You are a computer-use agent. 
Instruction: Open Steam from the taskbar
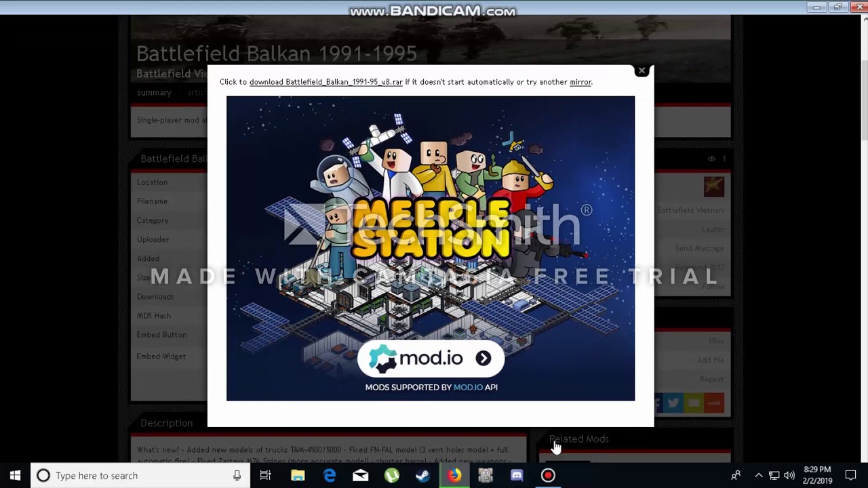point(423,475)
